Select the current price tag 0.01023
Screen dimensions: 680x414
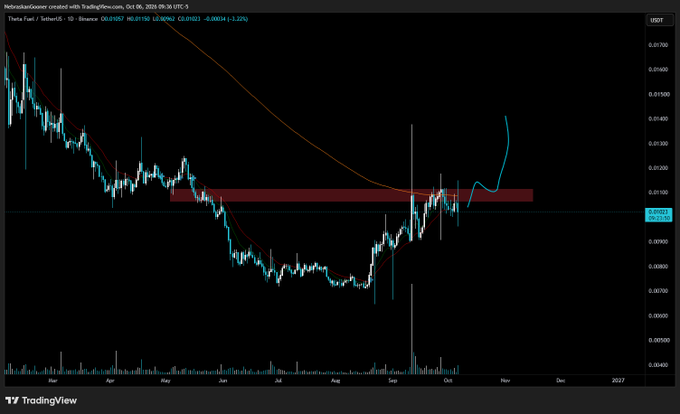[x=659, y=215]
